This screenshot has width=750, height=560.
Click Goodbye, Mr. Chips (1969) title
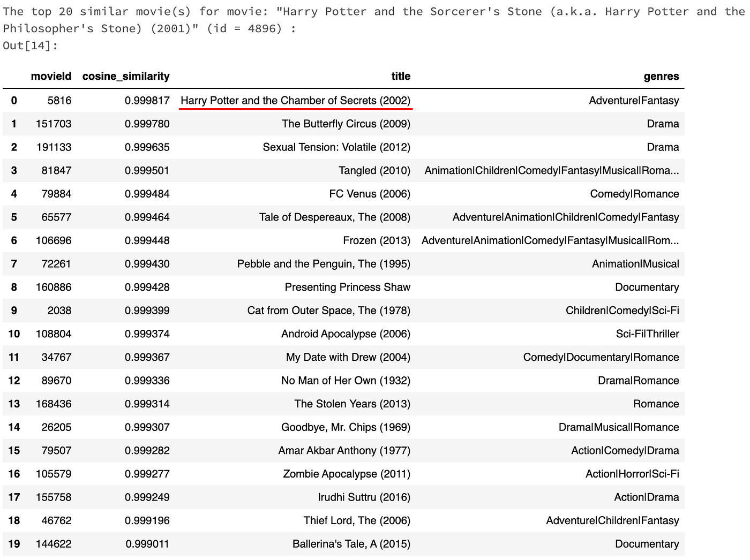(346, 427)
